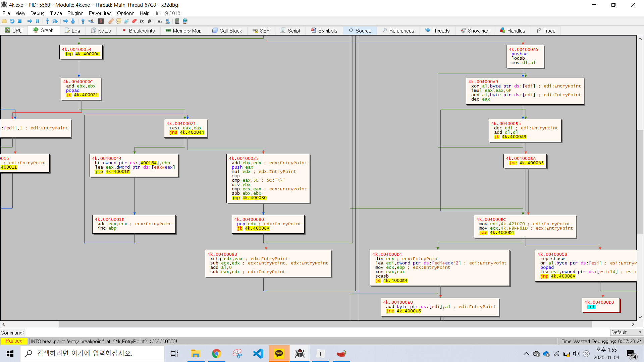
Task: Open the Scylla S icon
Action: pos(101,21)
